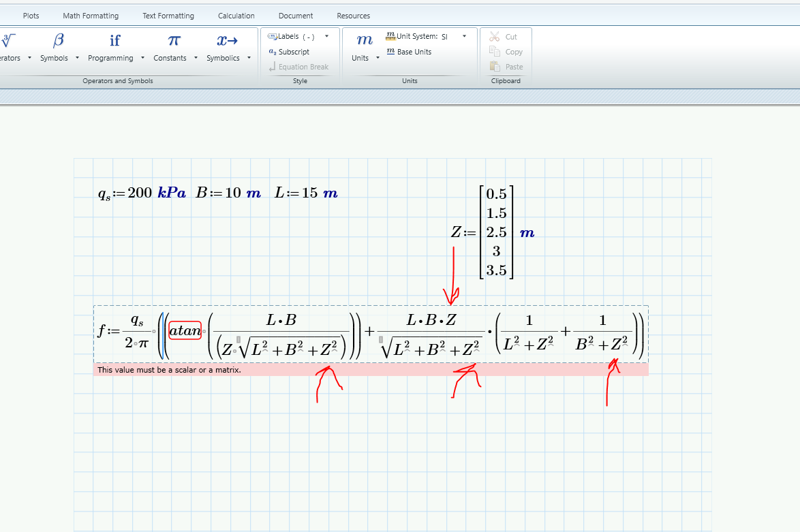The height and width of the screenshot is (532, 800).
Task: Click the Units 'm' icon
Action: pyautogui.click(x=365, y=41)
